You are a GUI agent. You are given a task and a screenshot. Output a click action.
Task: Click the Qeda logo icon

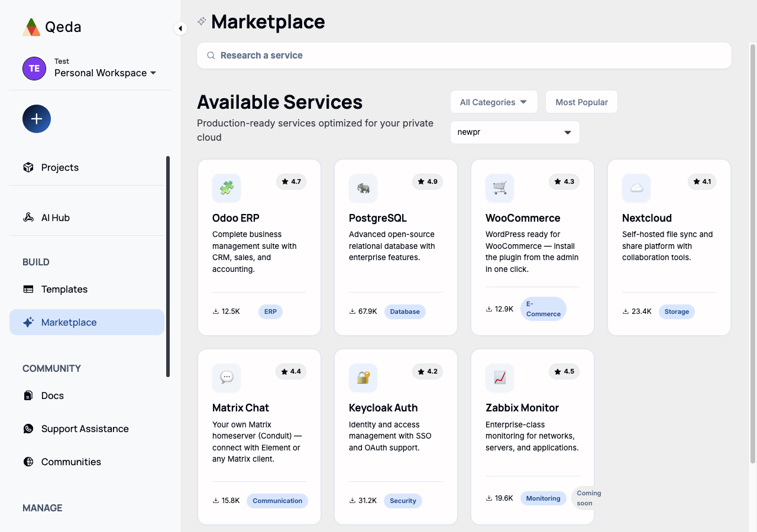[x=31, y=27]
